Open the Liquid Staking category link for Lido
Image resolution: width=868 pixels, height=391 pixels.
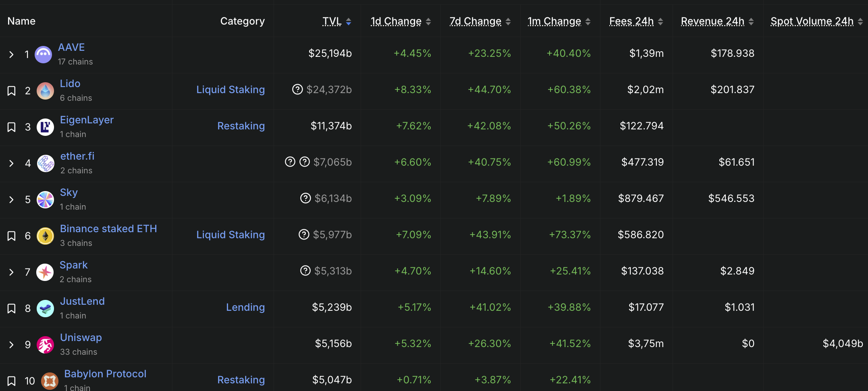(230, 89)
